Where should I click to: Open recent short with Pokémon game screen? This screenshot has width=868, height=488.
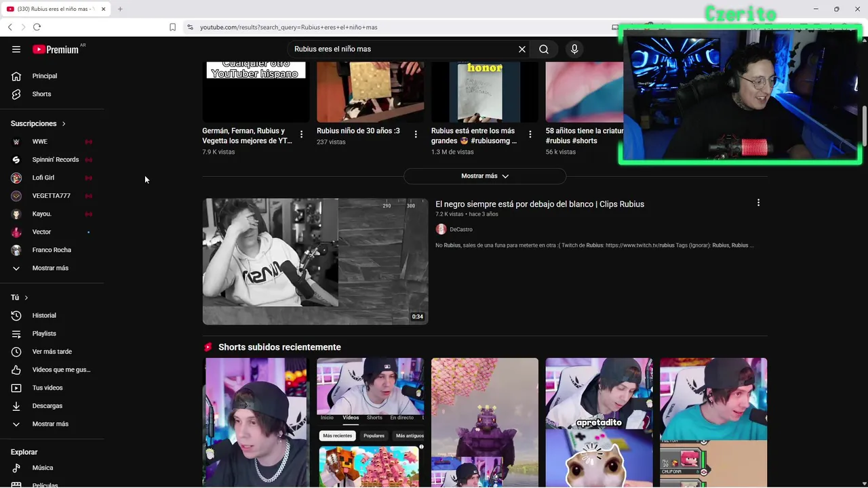pyautogui.click(x=713, y=422)
